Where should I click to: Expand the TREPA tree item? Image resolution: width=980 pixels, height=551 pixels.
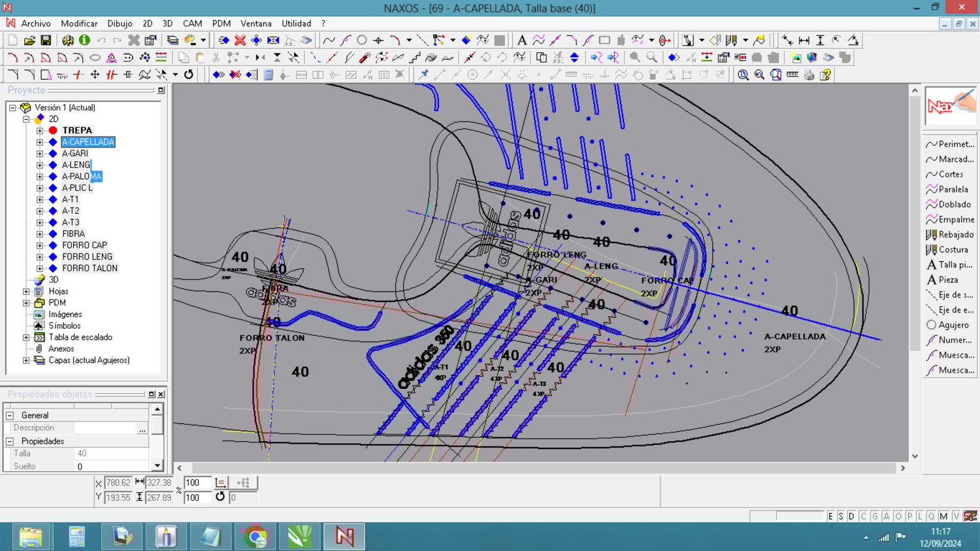[40, 131]
